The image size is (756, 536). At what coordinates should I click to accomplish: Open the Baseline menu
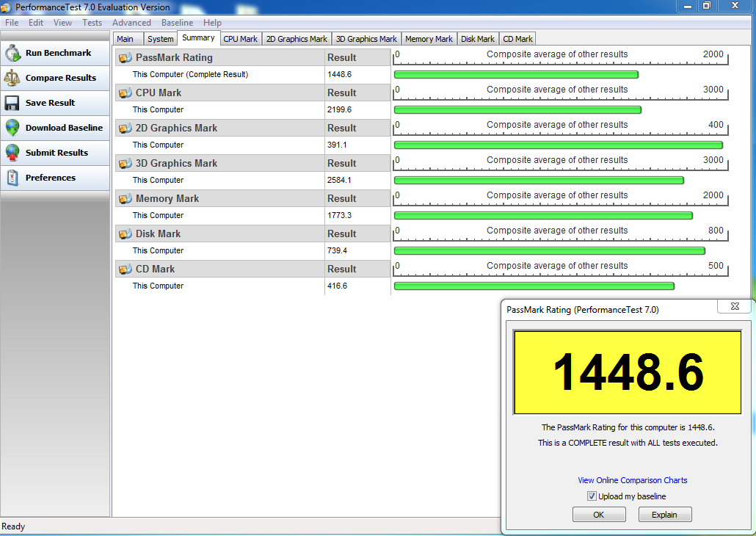click(177, 23)
